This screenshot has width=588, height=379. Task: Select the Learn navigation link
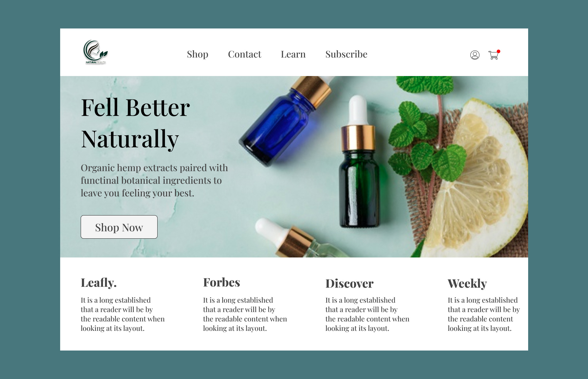tap(293, 54)
